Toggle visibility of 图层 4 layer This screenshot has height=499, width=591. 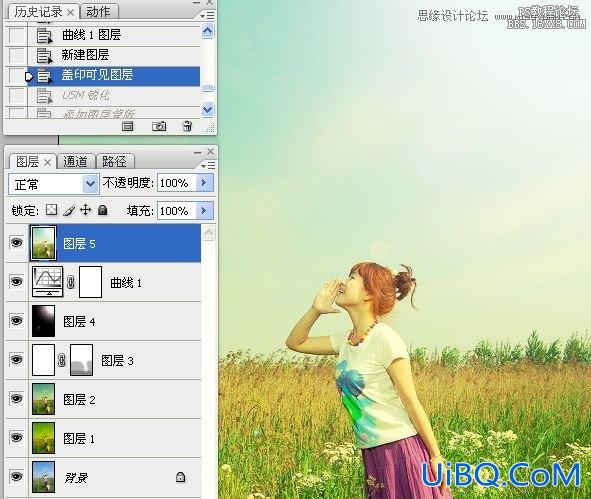coord(16,321)
